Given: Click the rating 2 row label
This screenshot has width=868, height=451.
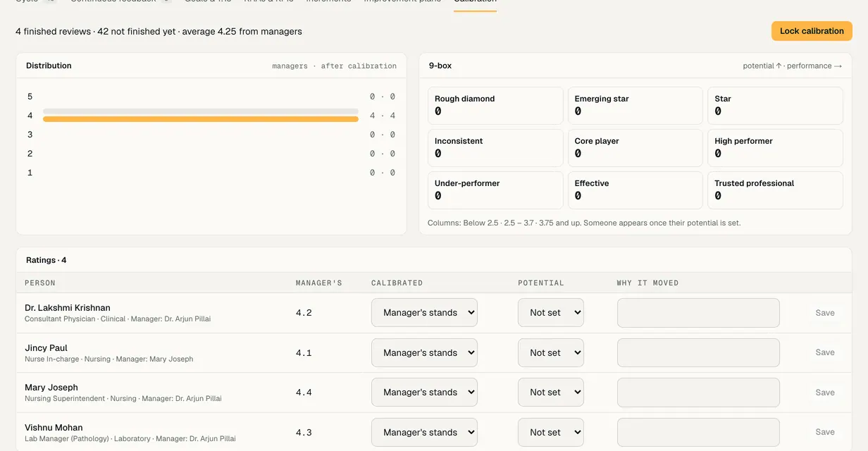Looking at the screenshot, I should tap(30, 154).
